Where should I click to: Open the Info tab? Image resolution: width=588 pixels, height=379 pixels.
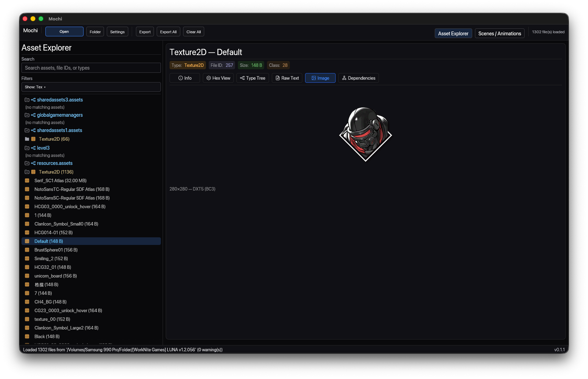[185, 78]
